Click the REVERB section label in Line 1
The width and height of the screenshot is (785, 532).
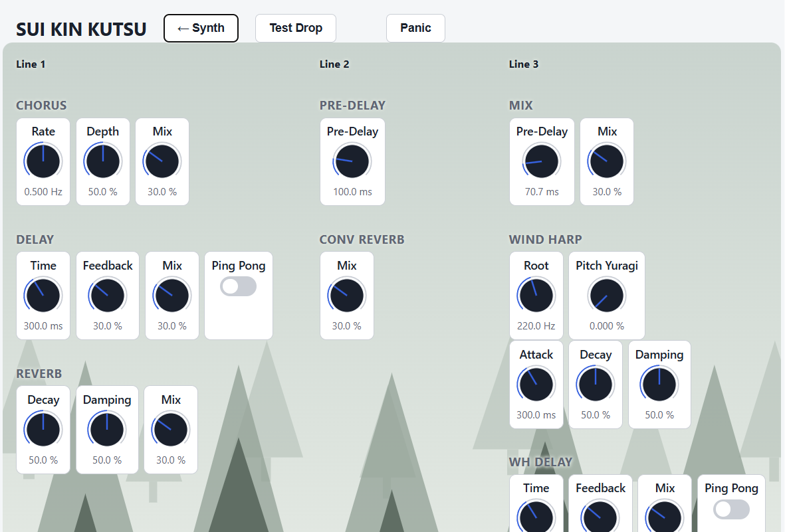(x=39, y=374)
